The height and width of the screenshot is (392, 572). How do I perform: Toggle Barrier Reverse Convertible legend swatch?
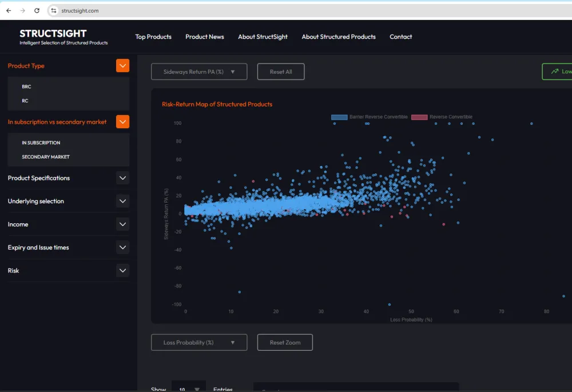[x=339, y=117]
